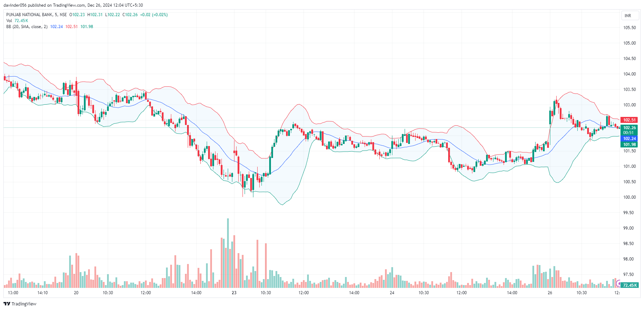
Task: Click the 72.45K volume label on price axis
Action: click(629, 285)
